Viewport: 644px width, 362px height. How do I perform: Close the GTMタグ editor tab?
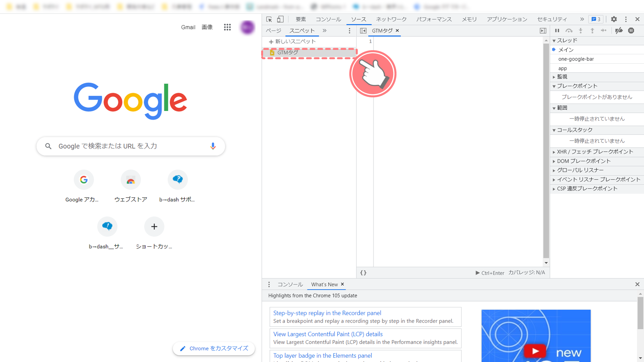(397, 31)
